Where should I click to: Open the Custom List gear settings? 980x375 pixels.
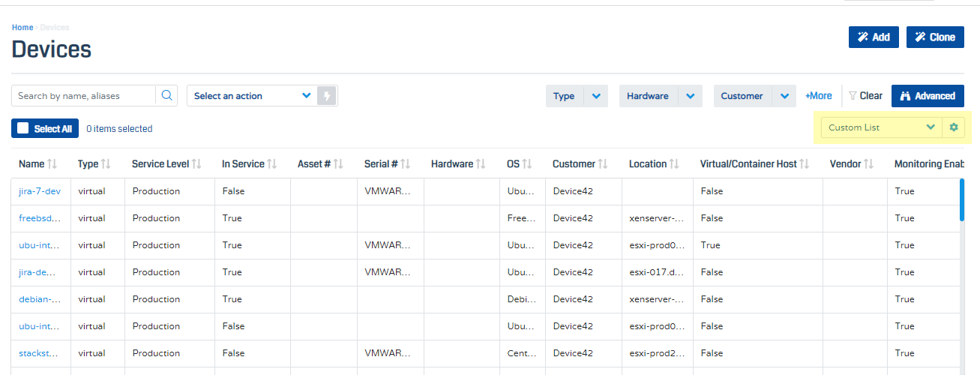(954, 127)
